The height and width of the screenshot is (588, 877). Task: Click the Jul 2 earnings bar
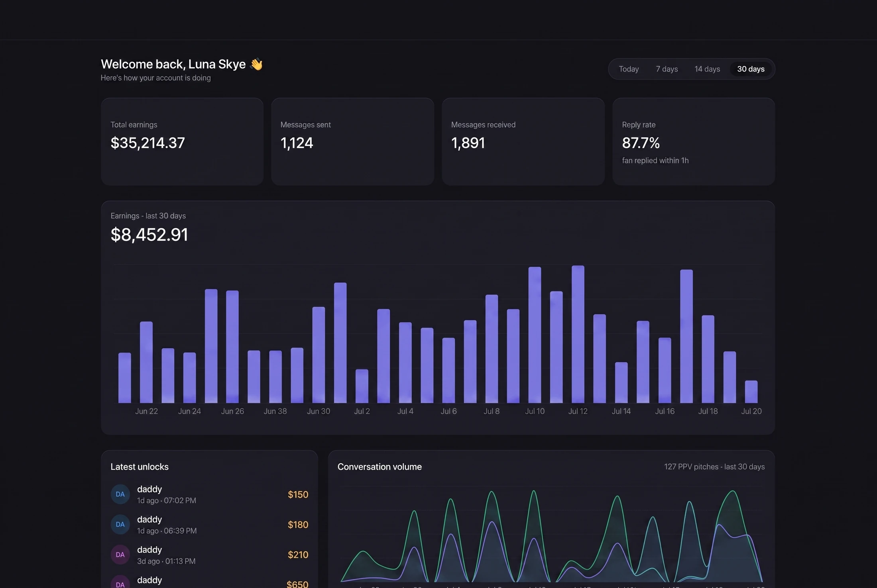(x=362, y=386)
